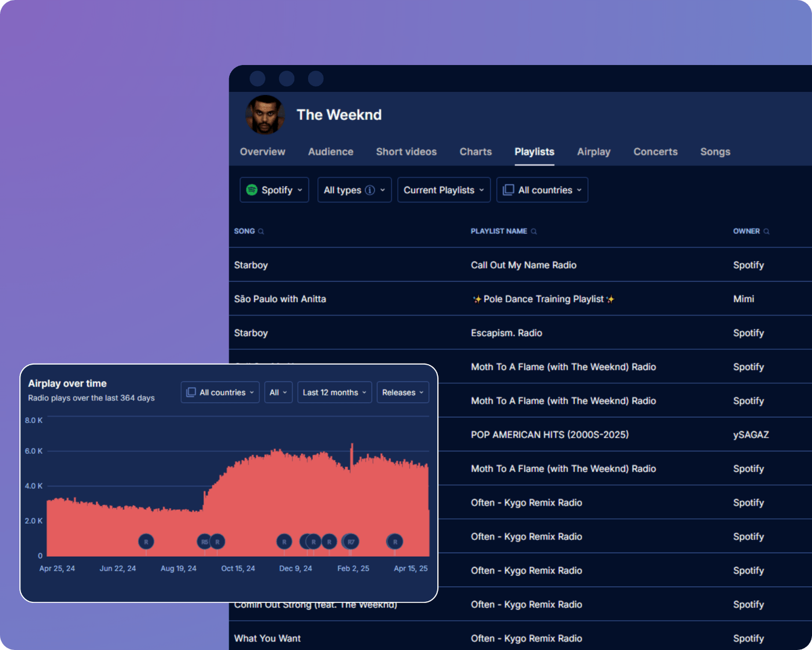The height and width of the screenshot is (650, 812).
Task: Open the Releases dropdown on the chart
Action: point(402,392)
